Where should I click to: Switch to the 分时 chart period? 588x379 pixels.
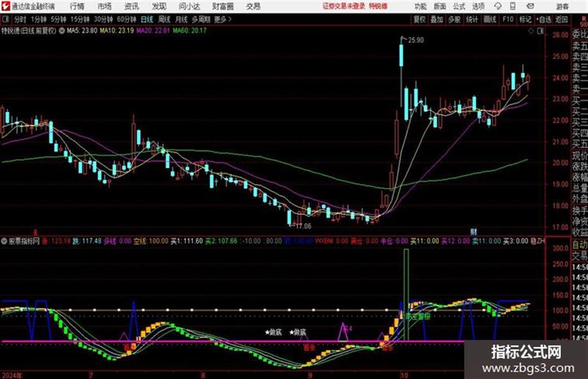21,19
